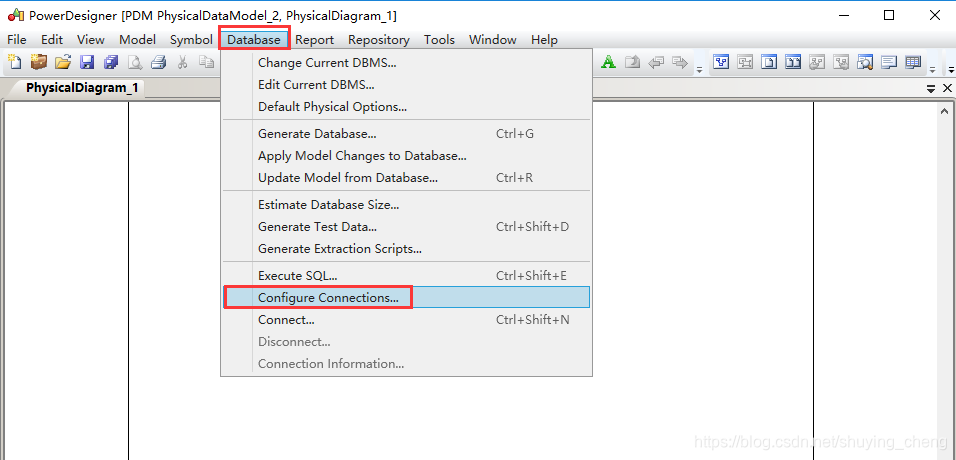Viewport: 956px width, 460px height.
Task: Open the File menu
Action: [x=16, y=40]
